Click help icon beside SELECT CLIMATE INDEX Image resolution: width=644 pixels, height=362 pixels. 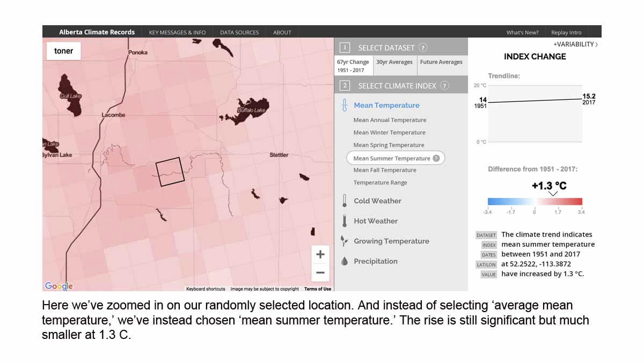click(x=444, y=85)
